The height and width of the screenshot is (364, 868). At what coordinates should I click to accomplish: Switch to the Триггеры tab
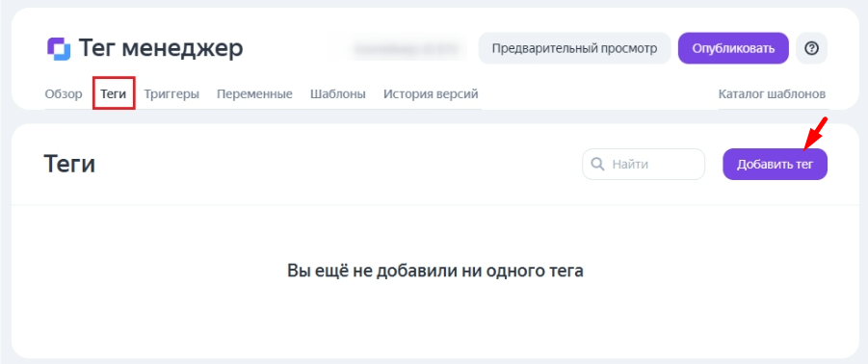[x=171, y=94]
